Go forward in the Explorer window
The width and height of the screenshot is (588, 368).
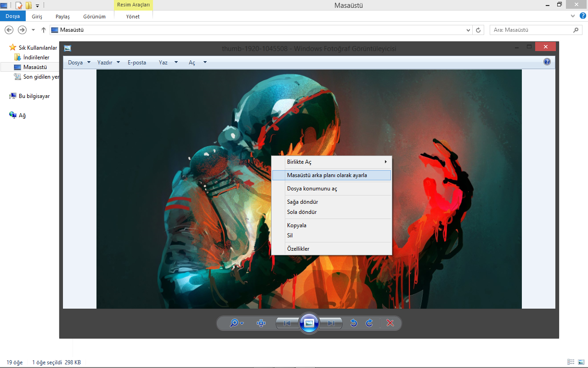(22, 30)
